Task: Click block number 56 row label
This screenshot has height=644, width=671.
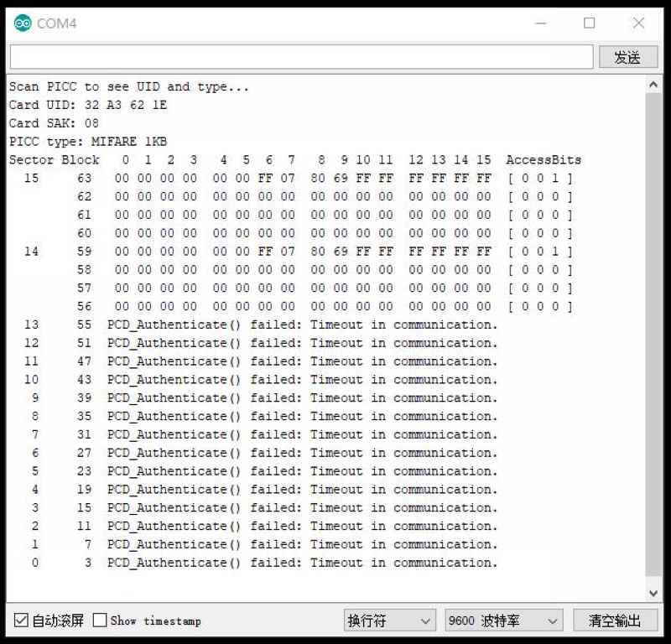Action: (85, 306)
